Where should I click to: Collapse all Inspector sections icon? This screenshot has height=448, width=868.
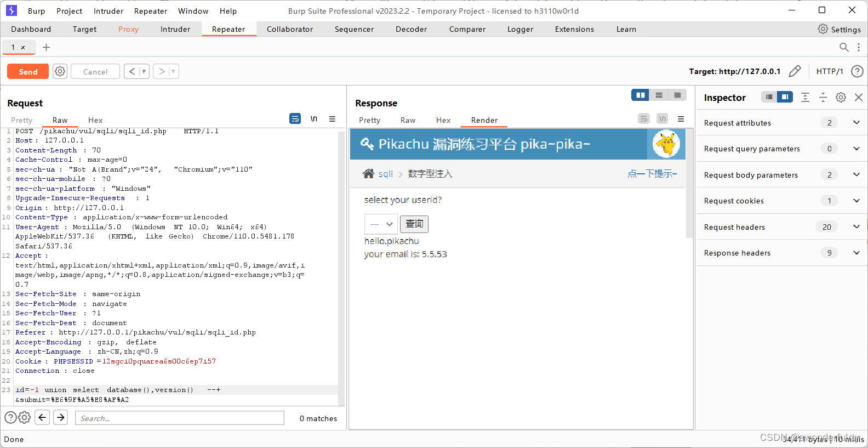tap(823, 97)
